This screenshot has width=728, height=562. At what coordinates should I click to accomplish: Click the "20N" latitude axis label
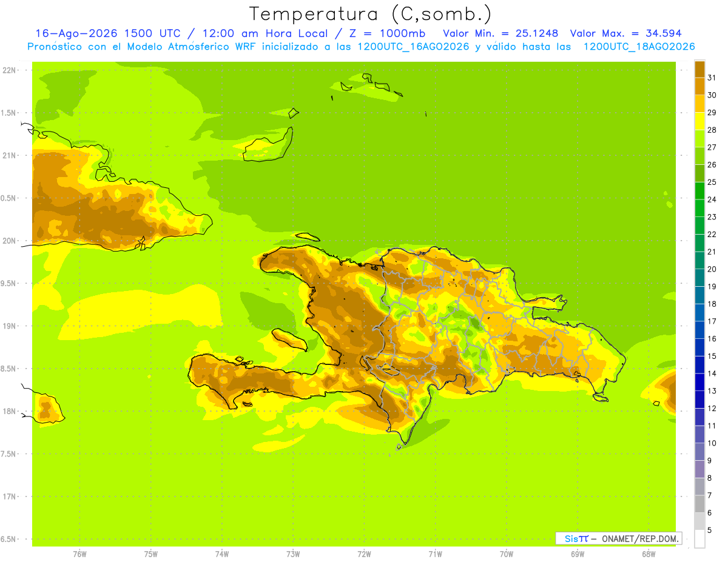pyautogui.click(x=9, y=241)
